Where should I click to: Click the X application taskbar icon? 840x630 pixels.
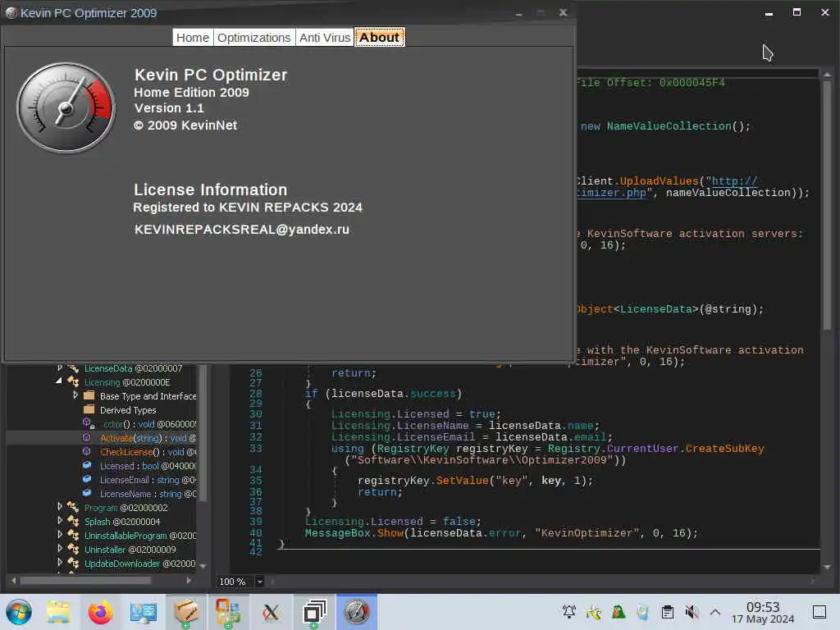(271, 612)
